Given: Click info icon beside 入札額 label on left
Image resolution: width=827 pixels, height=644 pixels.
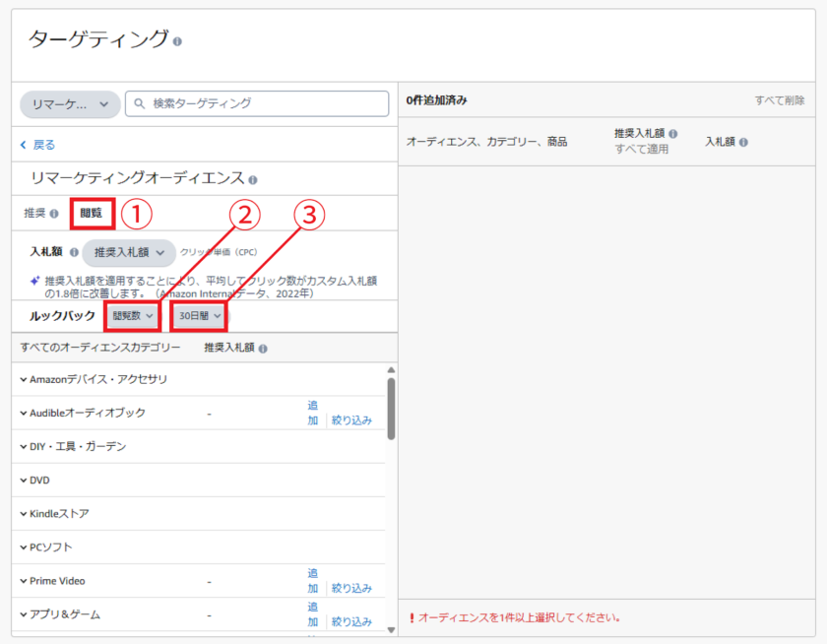Looking at the screenshot, I should [x=74, y=252].
